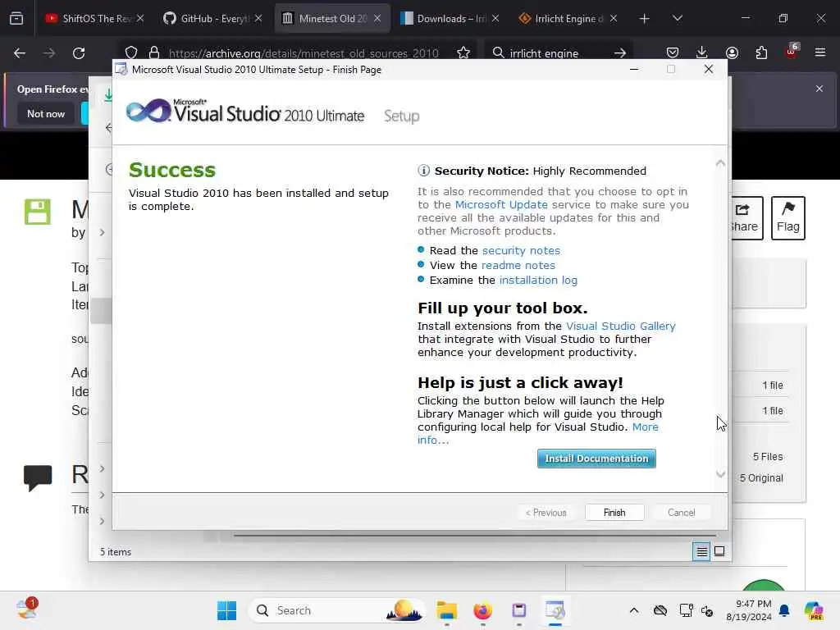
Task: Open the Copilot preview icon
Action: pos(814,610)
